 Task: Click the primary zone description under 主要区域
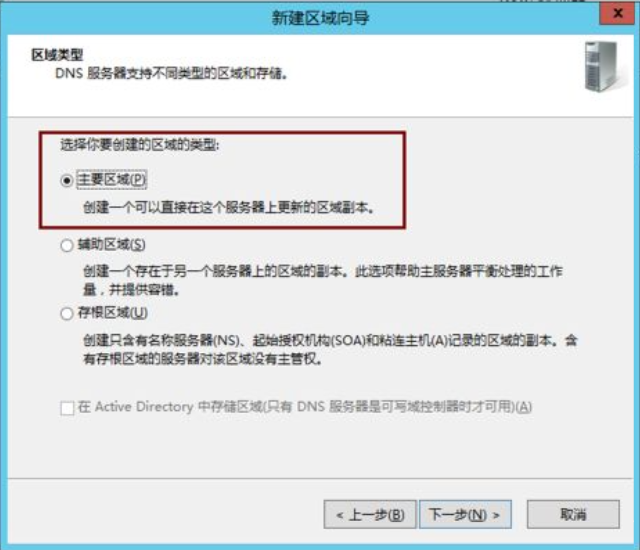click(x=229, y=208)
